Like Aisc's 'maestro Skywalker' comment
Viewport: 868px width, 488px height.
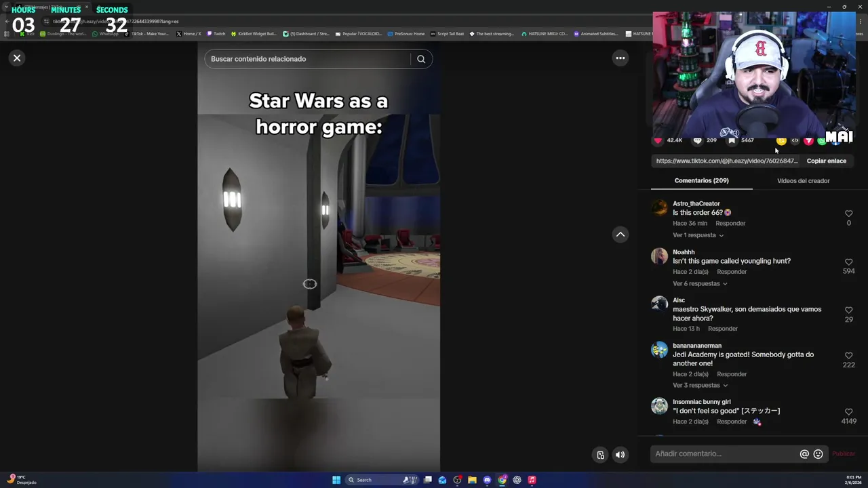tap(848, 310)
